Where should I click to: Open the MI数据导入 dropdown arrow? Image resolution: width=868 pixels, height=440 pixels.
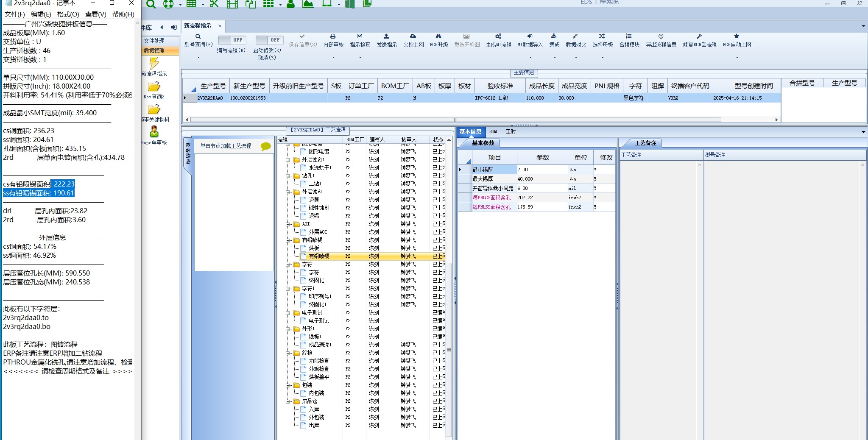(x=530, y=58)
